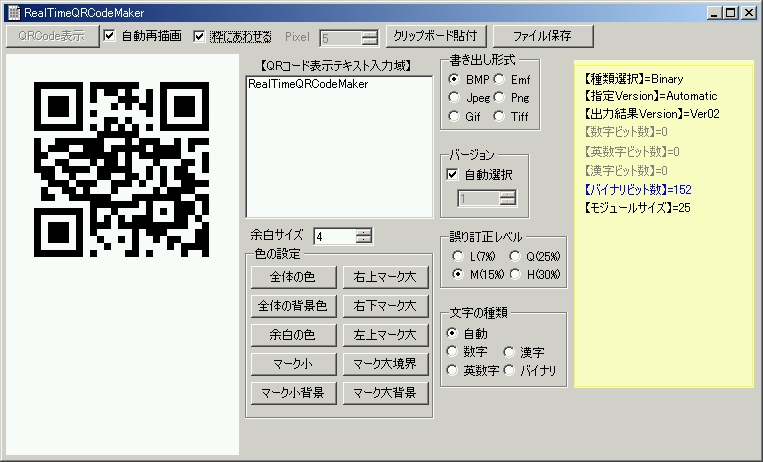The height and width of the screenshot is (462, 763).
Task: Click the 右下マーク大 color button
Action: pyautogui.click(x=385, y=306)
